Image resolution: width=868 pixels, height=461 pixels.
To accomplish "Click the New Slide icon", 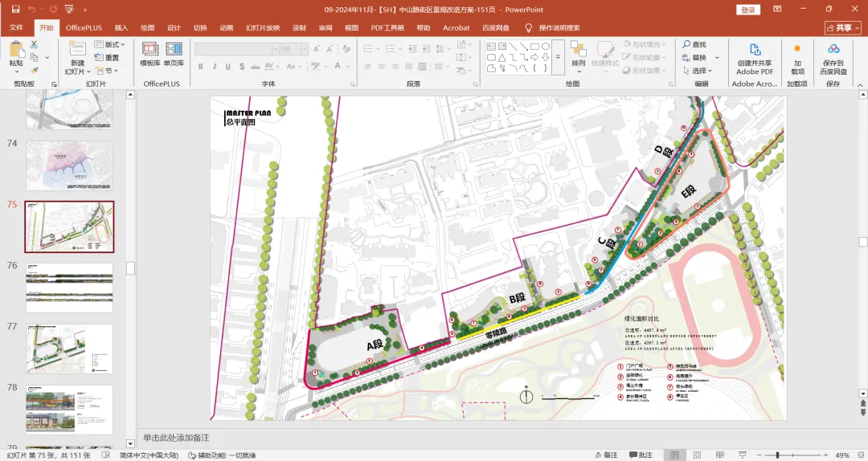I will pyautogui.click(x=76, y=47).
